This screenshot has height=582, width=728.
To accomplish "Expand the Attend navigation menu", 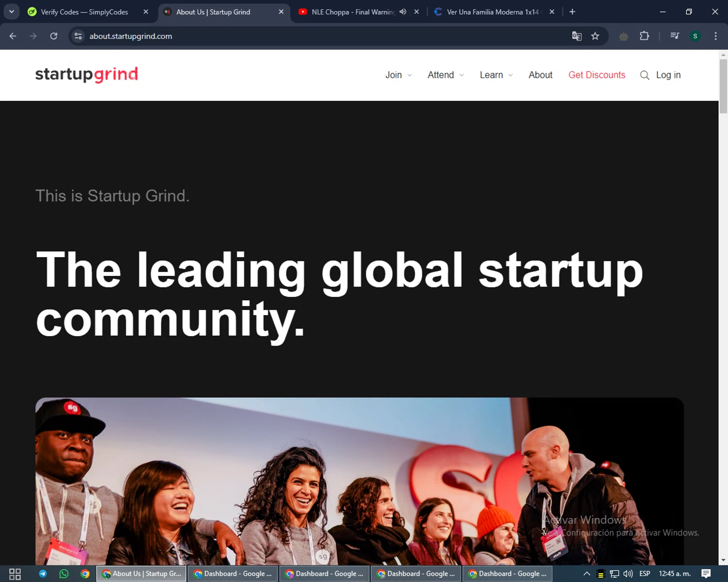I will click(446, 75).
